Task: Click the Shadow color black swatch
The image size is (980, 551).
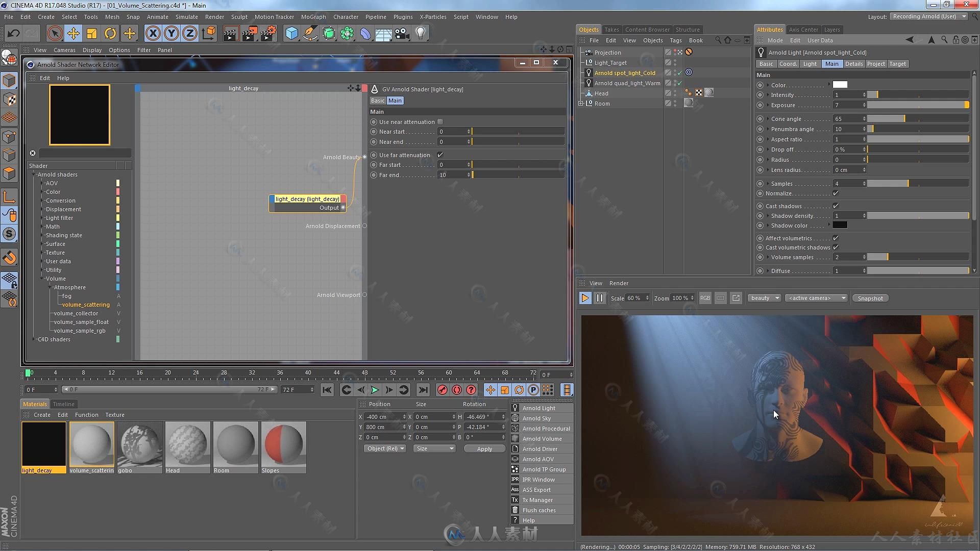Action: [x=840, y=225]
